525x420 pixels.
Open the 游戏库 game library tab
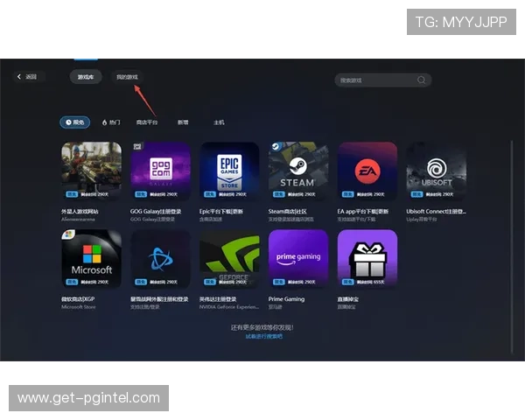[x=86, y=77]
